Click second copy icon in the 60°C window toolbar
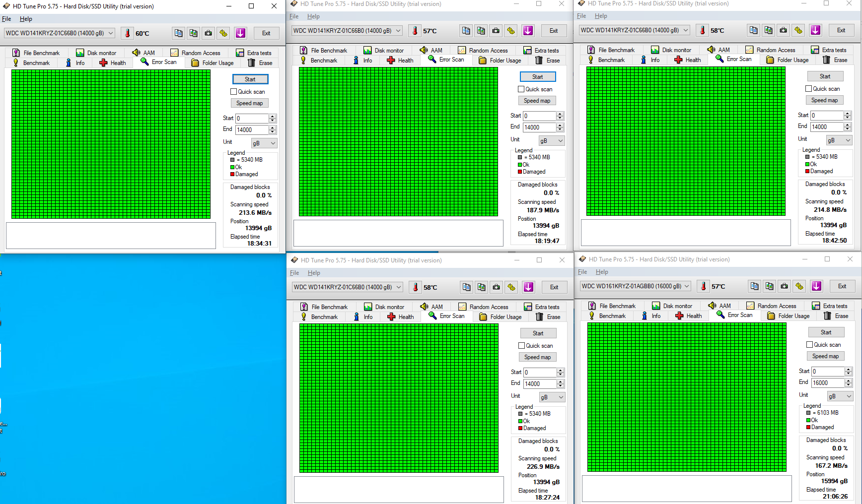The image size is (862, 504). tap(194, 33)
